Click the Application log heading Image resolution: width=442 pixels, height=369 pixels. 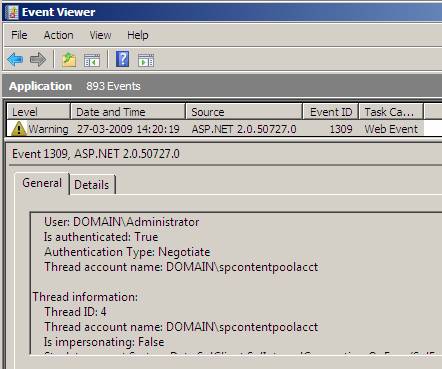pyautogui.click(x=40, y=86)
